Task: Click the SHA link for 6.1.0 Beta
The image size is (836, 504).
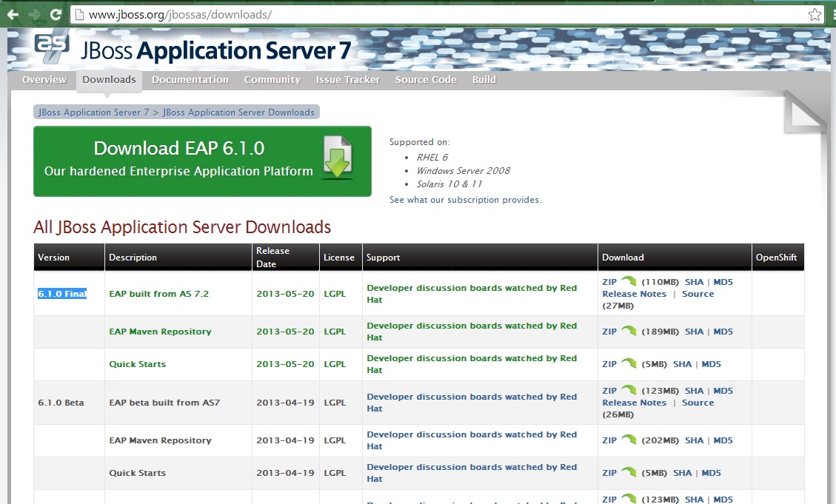Action: 695,390
